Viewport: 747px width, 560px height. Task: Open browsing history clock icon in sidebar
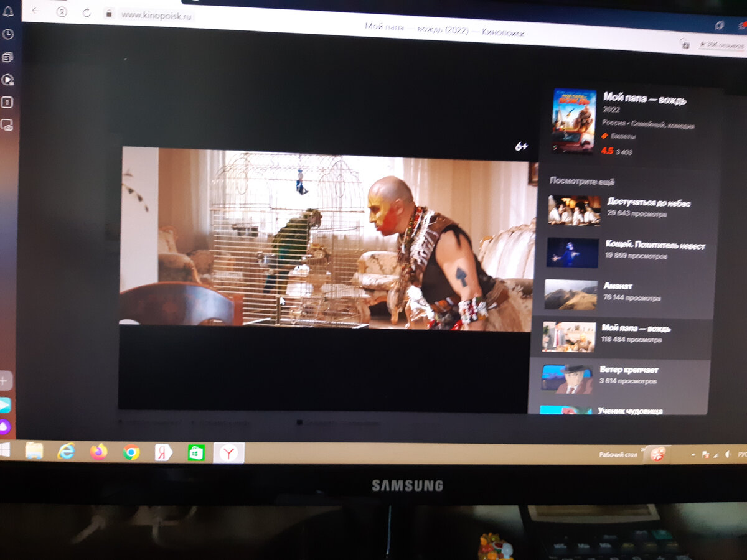point(8,34)
